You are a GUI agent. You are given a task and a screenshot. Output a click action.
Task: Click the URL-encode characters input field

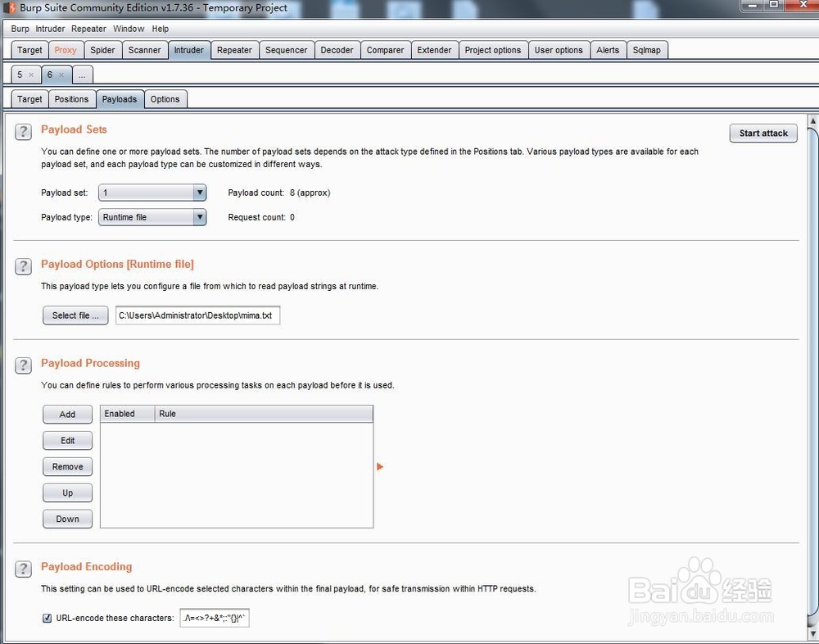tap(214, 618)
